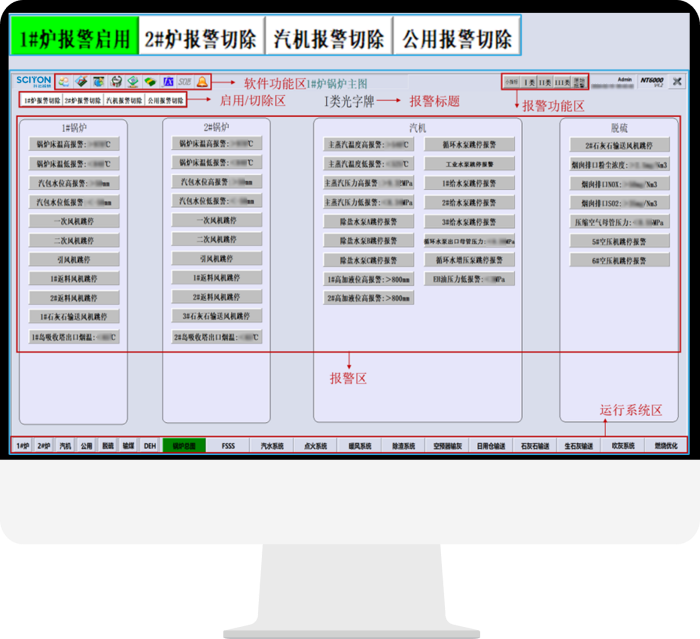Click 一次风机跳停 alarm under 1#锅炉

click(x=74, y=222)
